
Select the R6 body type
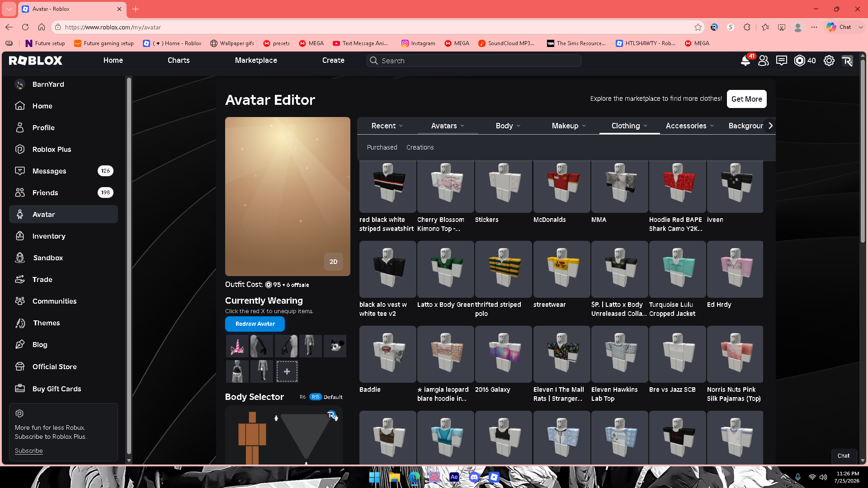(x=302, y=397)
